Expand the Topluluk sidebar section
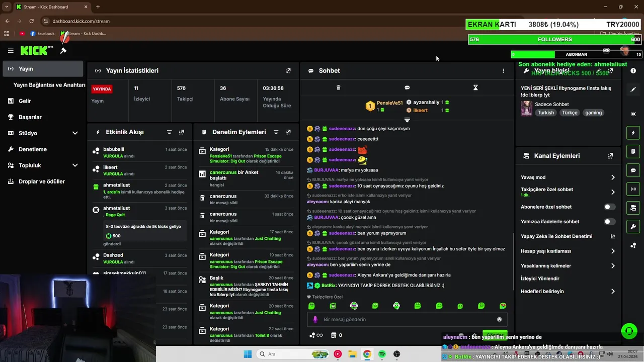The width and height of the screenshot is (644, 362). pos(75,165)
